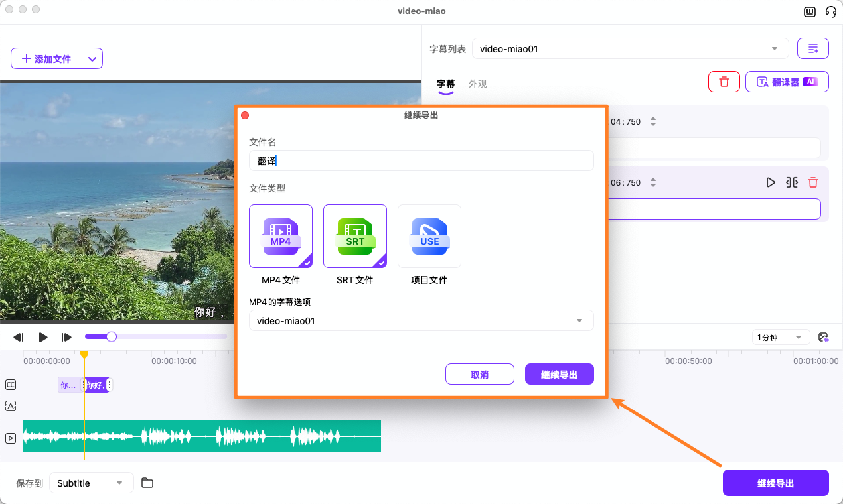The image size is (843, 504).
Task: Adjust the playback speed slider
Action: point(112,336)
